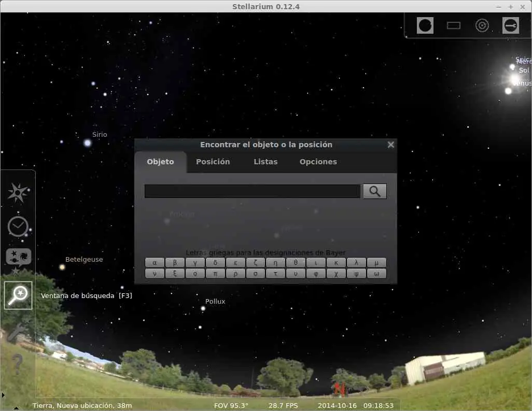This screenshot has height=411, width=532.
Task: Click the FOV 95.3° status text
Action: point(231,406)
